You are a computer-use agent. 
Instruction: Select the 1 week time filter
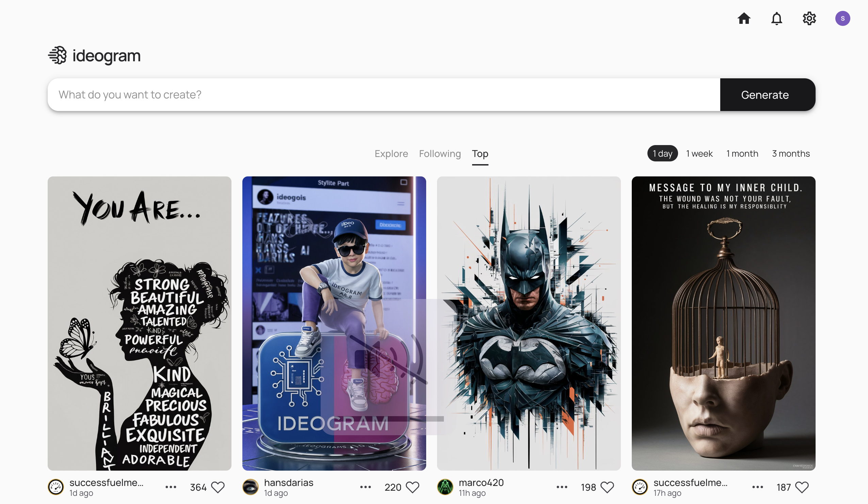click(x=699, y=153)
